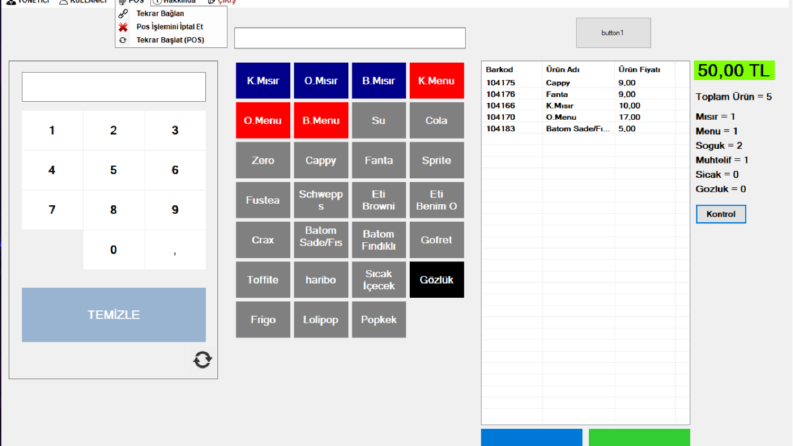This screenshot has height=446, width=793.
Task: Click the Barkod column header
Action: (x=512, y=69)
